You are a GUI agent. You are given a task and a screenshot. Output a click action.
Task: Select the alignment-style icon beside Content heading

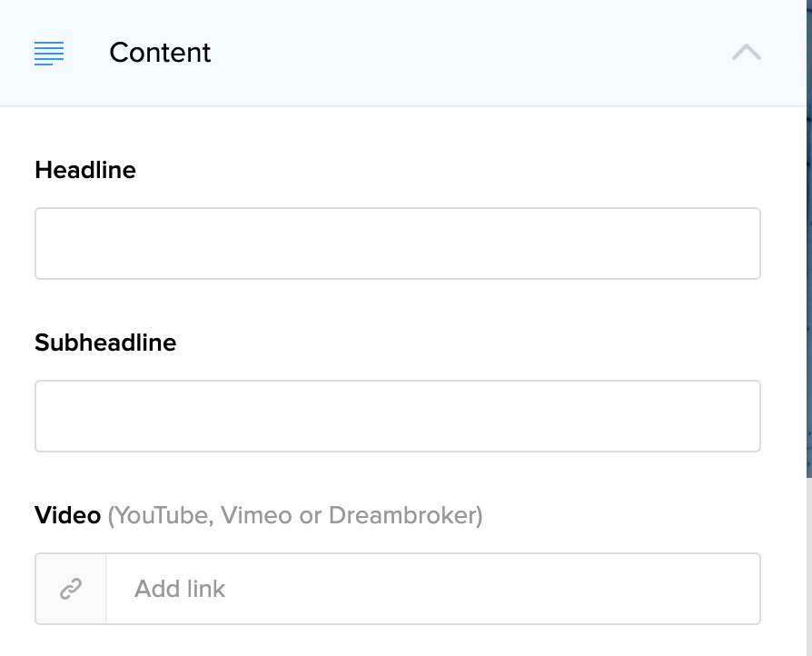point(49,54)
